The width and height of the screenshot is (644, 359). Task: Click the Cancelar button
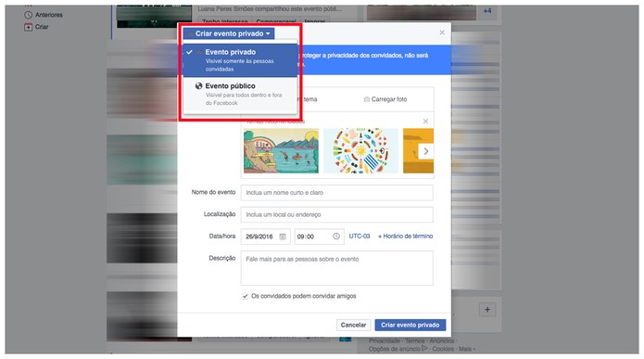click(x=353, y=325)
